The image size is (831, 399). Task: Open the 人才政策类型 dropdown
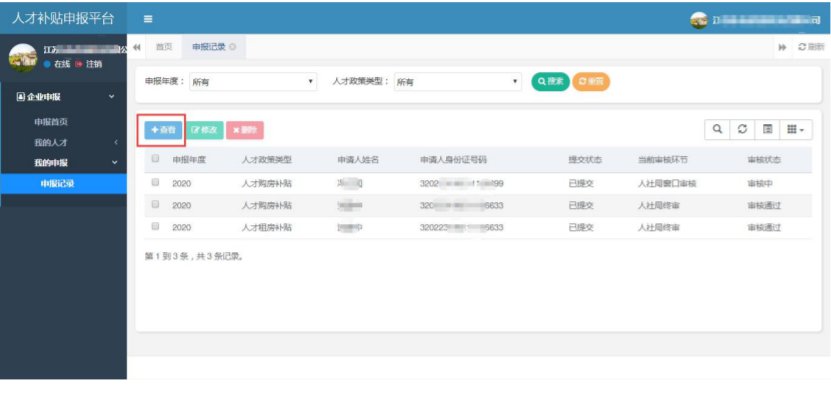point(458,82)
